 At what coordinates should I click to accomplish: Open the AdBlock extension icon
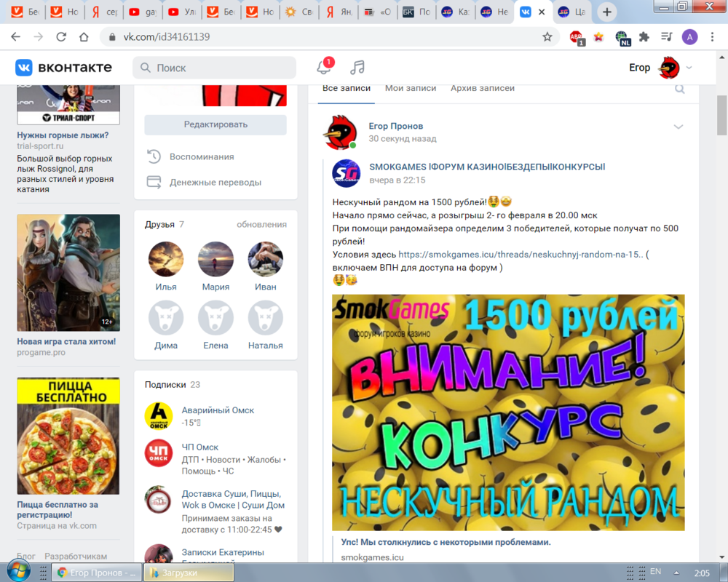pyautogui.click(x=576, y=37)
